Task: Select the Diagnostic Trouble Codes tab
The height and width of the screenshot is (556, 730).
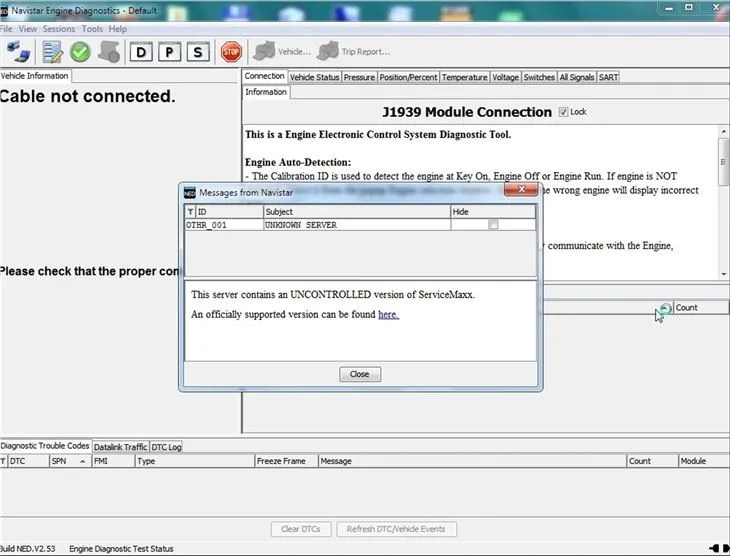Action: 45,446
